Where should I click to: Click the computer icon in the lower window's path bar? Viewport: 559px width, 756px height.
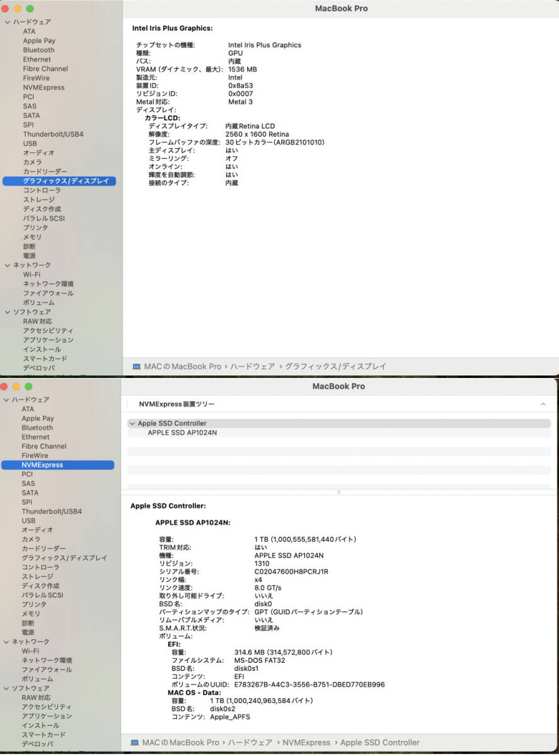point(135,743)
